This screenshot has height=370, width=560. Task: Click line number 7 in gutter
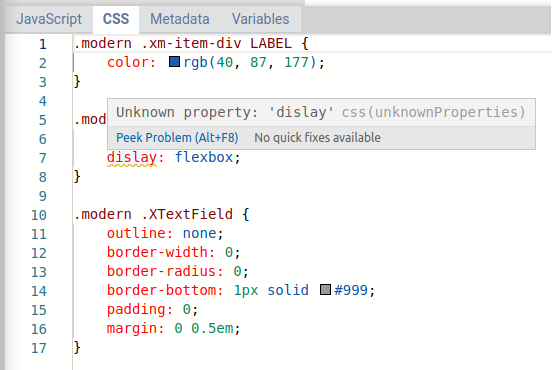point(42,158)
